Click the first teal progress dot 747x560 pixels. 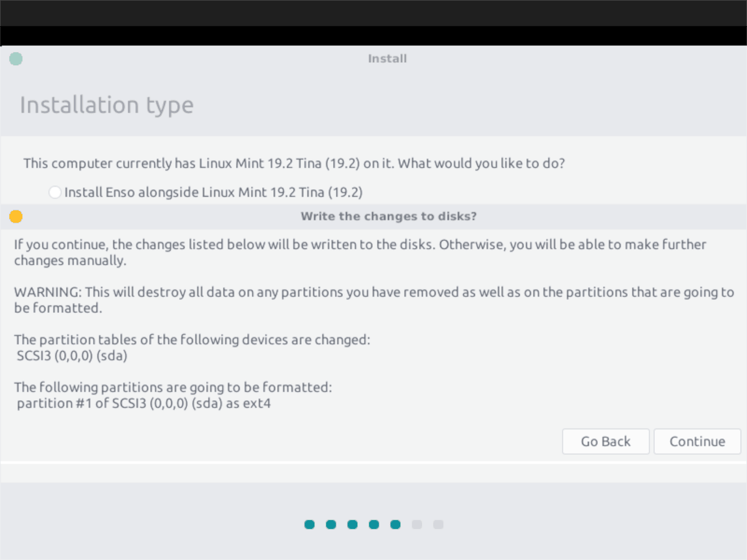point(309,525)
